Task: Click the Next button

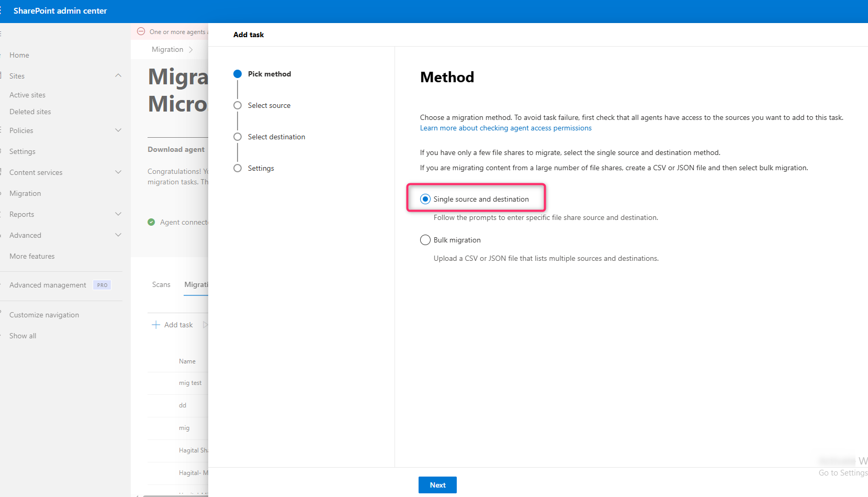Action: pos(437,485)
